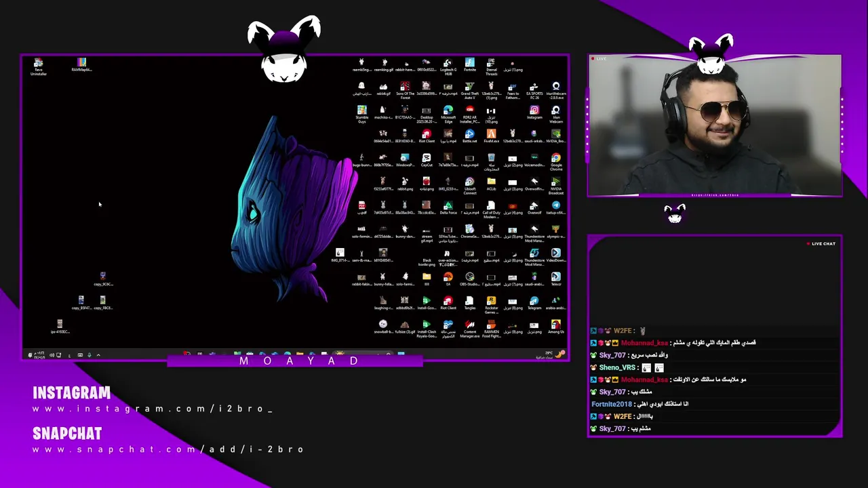
Task: Open the Overwolf desktop shortcut
Action: pos(534,207)
